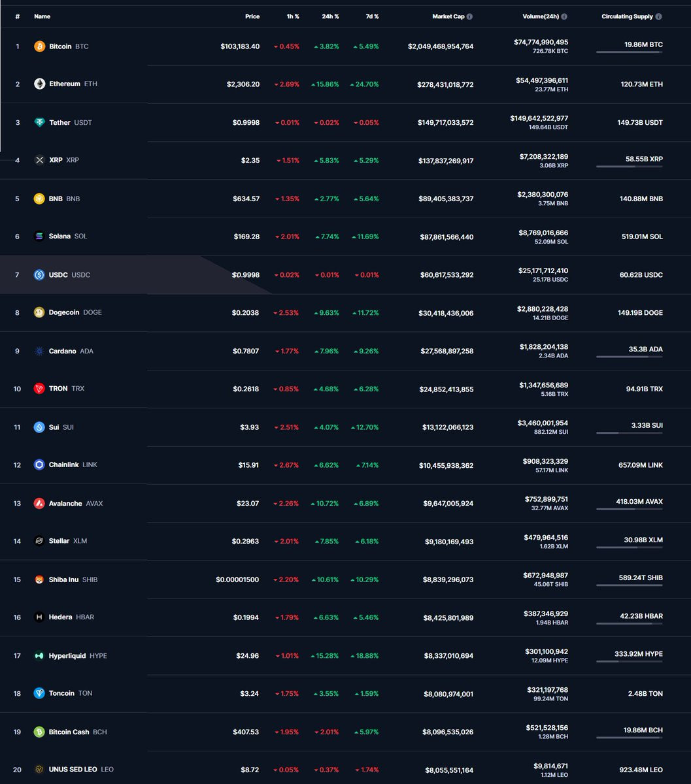
Task: Sort by the # rank column header
Action: [x=18, y=17]
